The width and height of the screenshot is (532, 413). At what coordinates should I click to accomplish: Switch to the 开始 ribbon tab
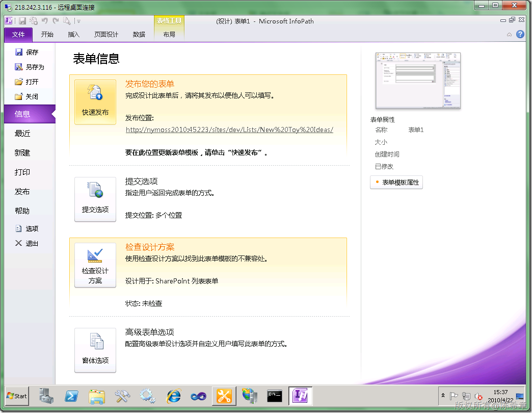click(47, 35)
